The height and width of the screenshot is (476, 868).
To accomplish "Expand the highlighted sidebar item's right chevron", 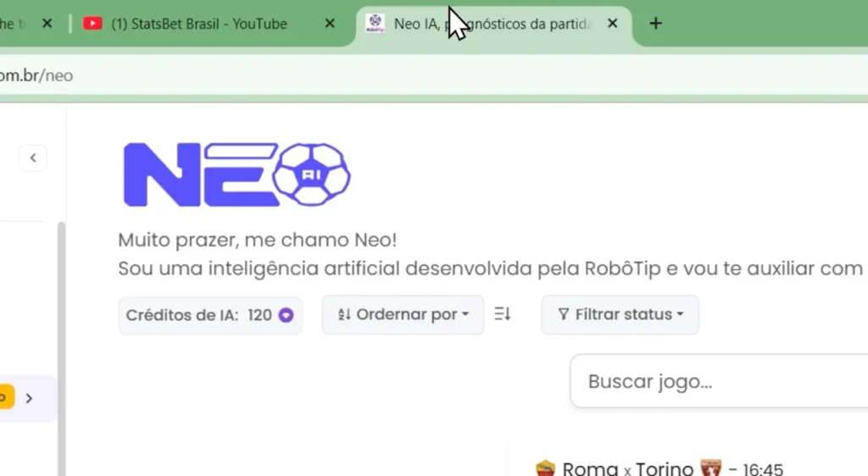I will click(29, 398).
